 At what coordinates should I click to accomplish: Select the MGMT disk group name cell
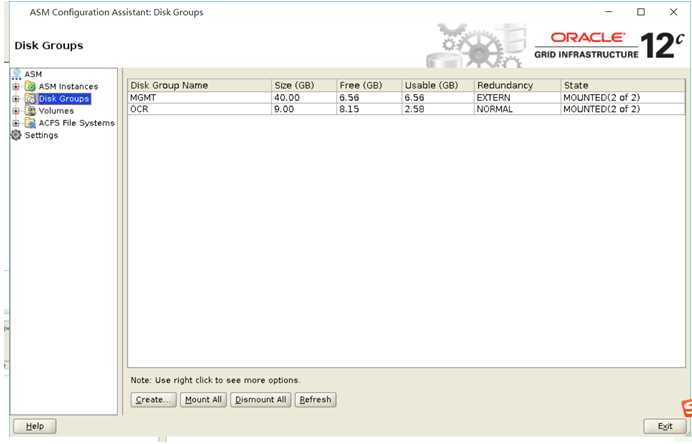tap(199, 98)
